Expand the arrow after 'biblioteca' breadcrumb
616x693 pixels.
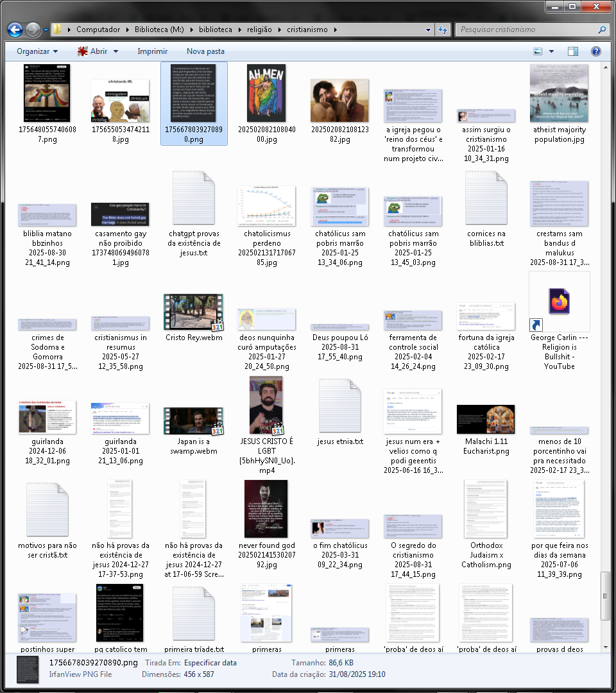coord(240,30)
